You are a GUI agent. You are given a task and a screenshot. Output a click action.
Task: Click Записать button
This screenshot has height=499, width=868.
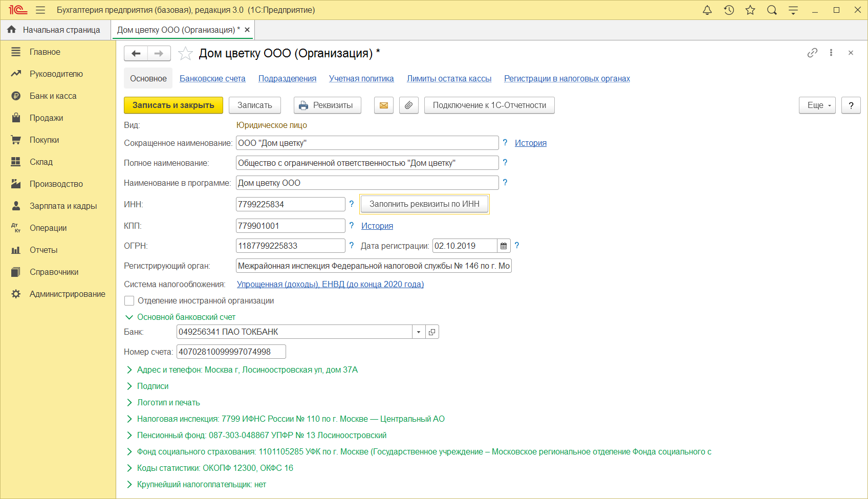point(255,105)
